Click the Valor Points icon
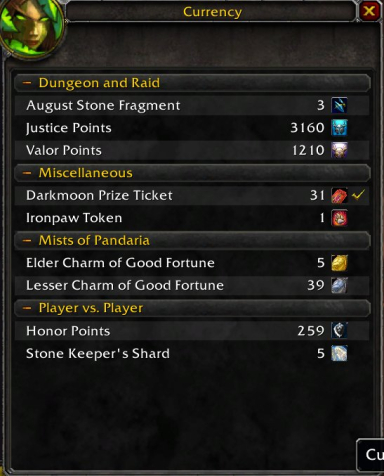The width and height of the screenshot is (384, 476). 339,150
